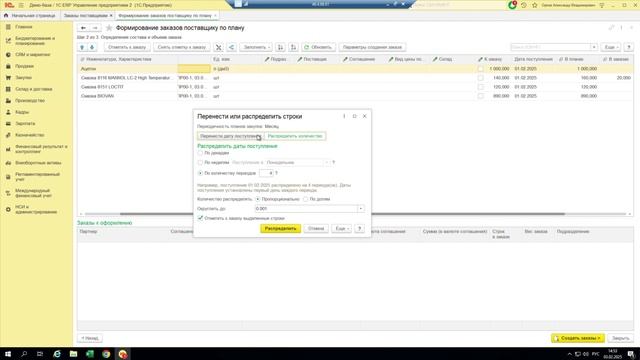Switch to Начальная страница tab

point(30,16)
